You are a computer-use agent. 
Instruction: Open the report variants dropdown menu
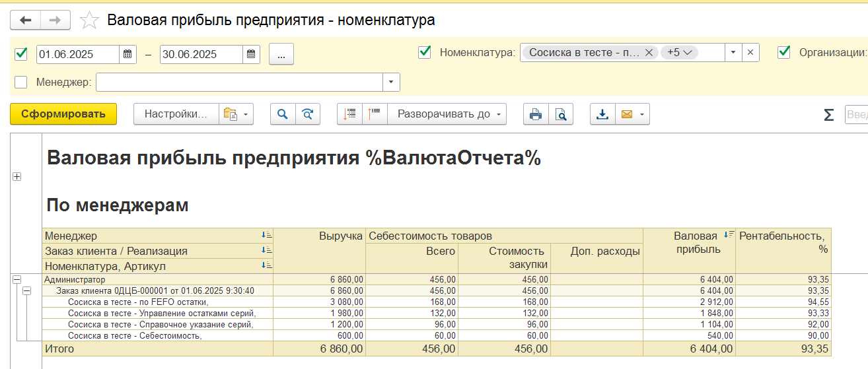pyautogui.click(x=238, y=114)
